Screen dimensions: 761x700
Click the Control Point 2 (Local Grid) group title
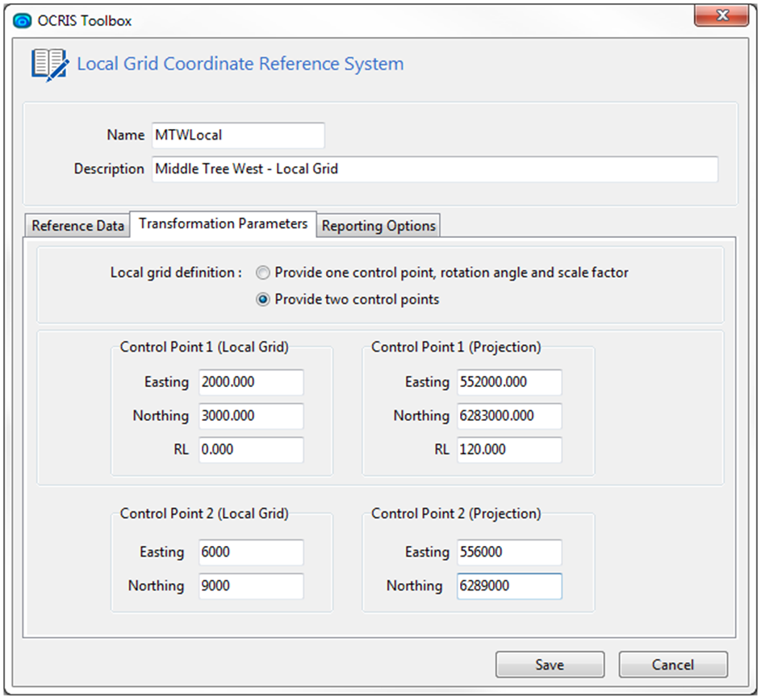pos(204,514)
